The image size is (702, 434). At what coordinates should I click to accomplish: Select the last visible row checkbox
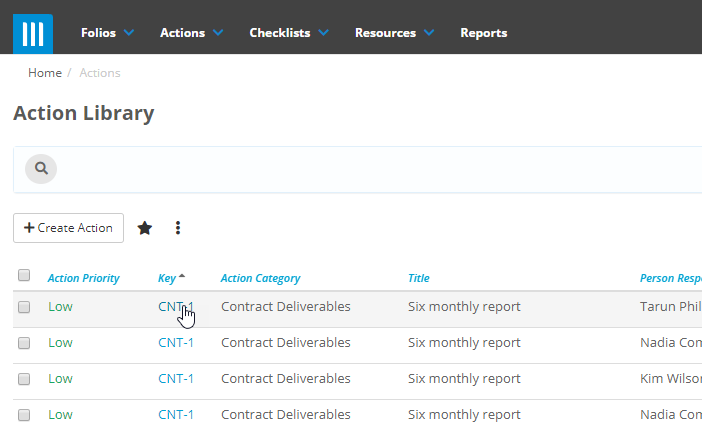pos(24,415)
